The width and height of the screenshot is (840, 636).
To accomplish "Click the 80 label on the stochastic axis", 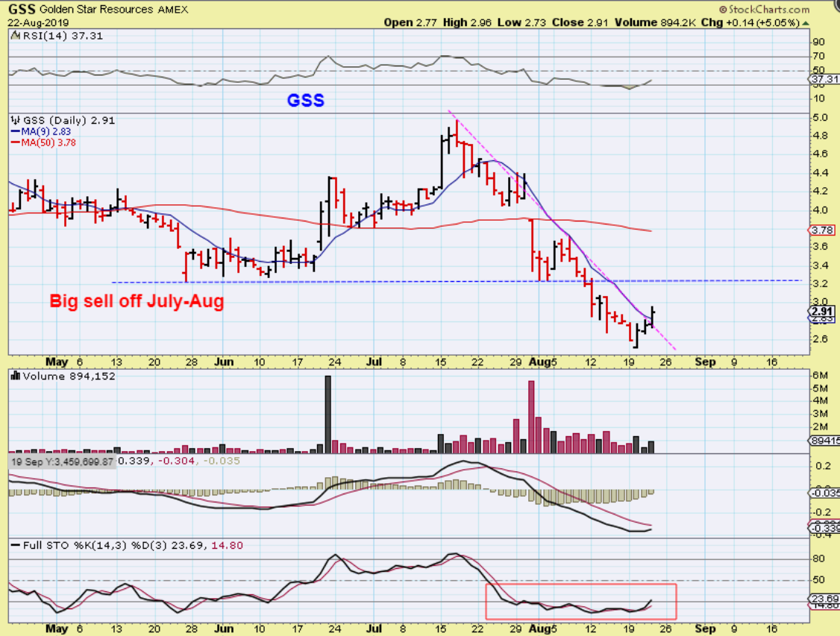I will click(818, 559).
